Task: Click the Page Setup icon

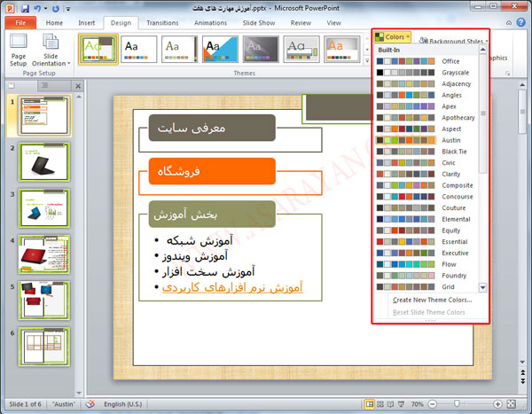Action: pos(19,49)
